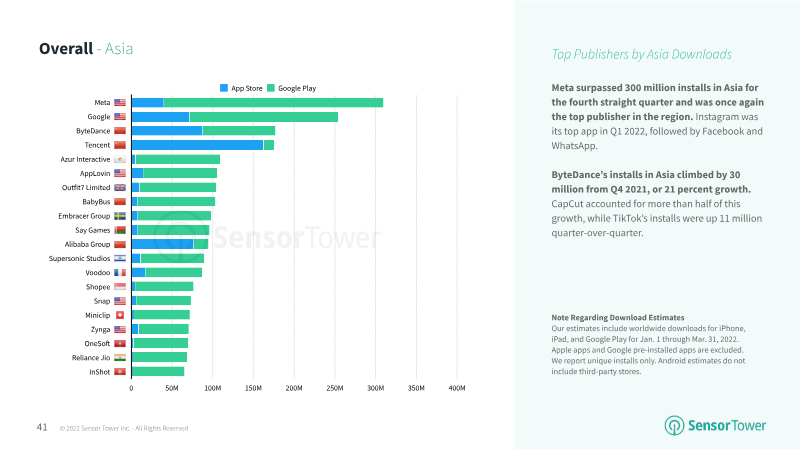Click the France flag beside Voodoo

(120, 273)
